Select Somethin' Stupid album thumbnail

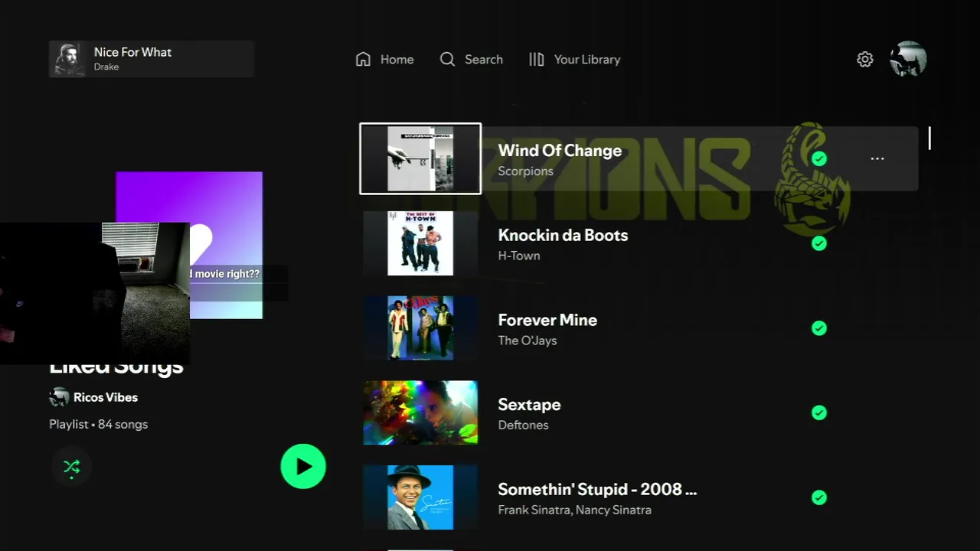click(x=420, y=497)
